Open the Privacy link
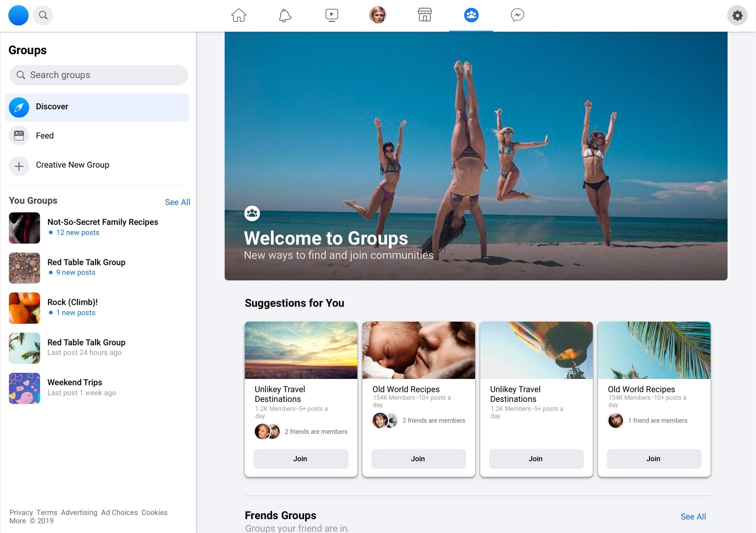The height and width of the screenshot is (533, 756). click(21, 512)
